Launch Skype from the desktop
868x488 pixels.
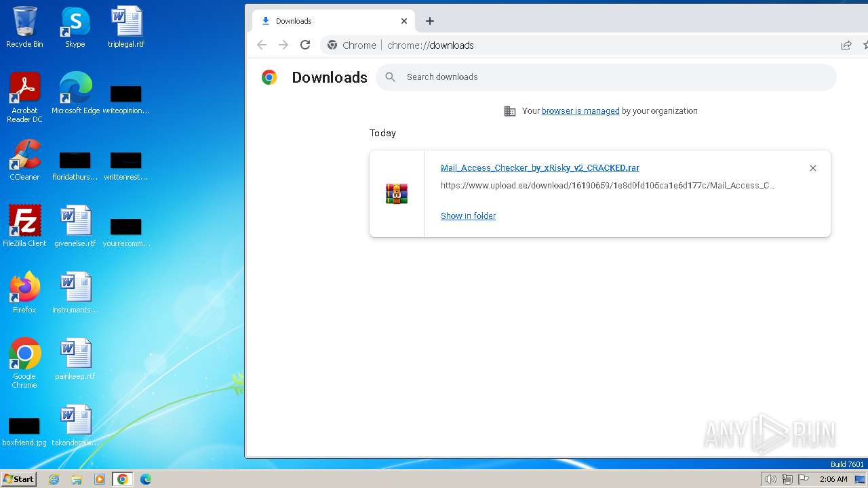point(75,27)
